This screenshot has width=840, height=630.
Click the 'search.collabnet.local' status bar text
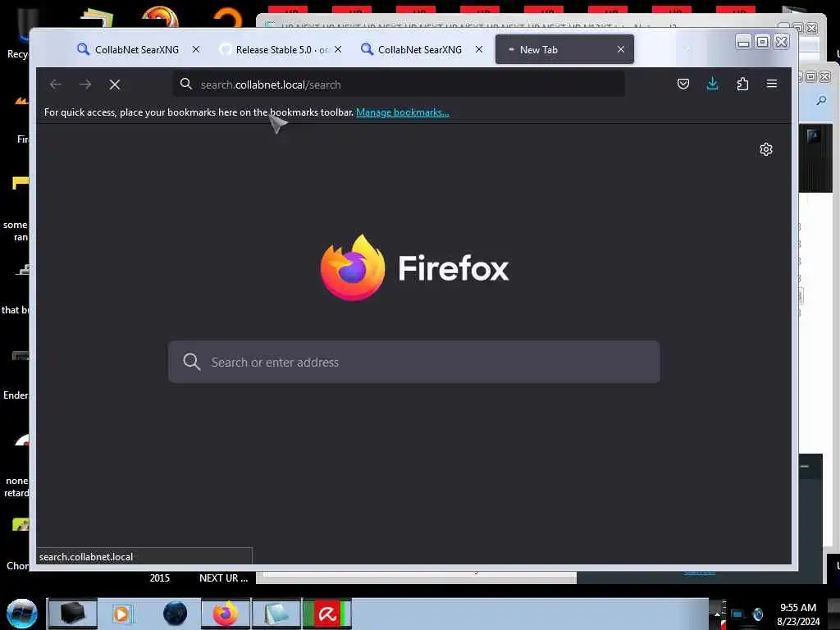pyautogui.click(x=85, y=557)
